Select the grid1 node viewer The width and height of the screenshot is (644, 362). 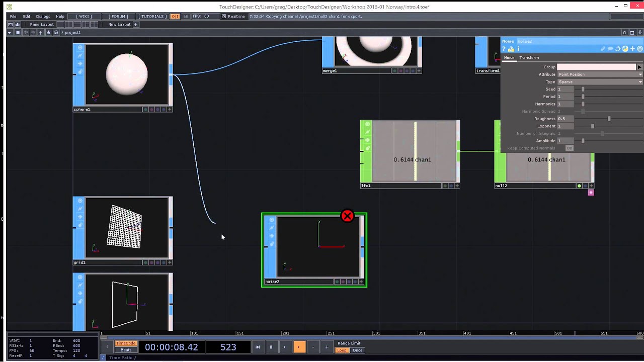point(127,228)
